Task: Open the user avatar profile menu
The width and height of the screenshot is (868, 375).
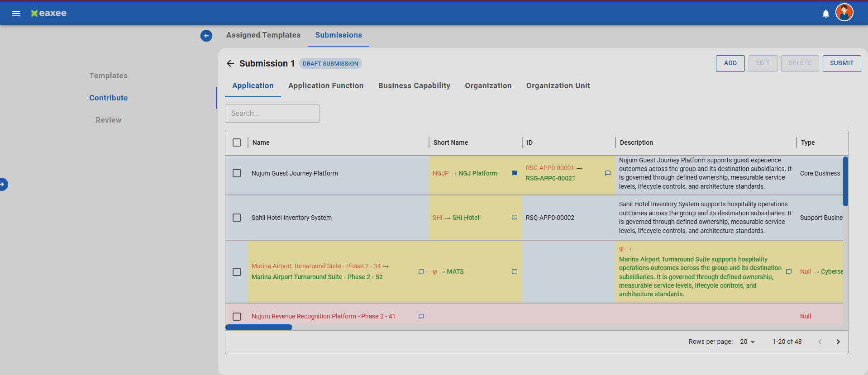Action: coord(844,12)
